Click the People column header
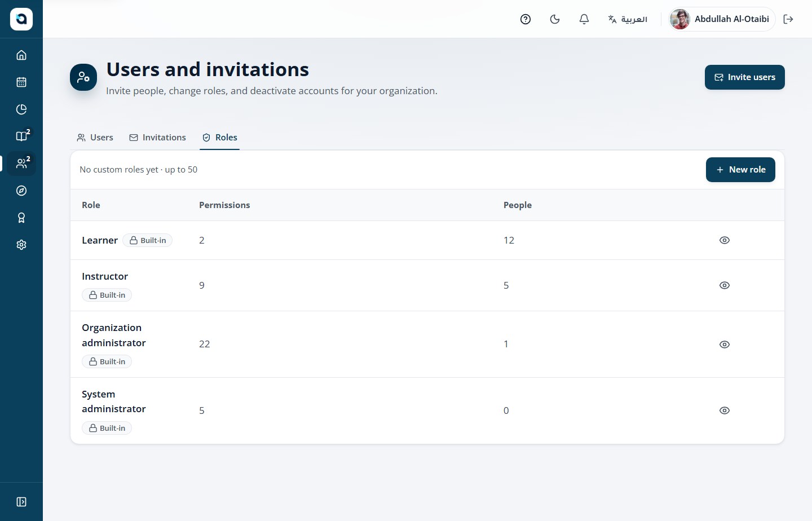Image resolution: width=812 pixels, height=521 pixels. [x=518, y=205]
